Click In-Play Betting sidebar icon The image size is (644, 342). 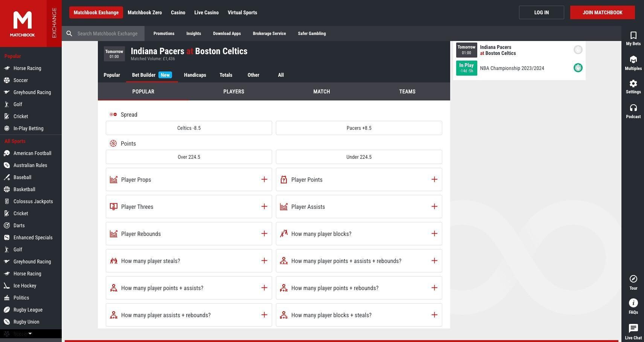(7, 128)
